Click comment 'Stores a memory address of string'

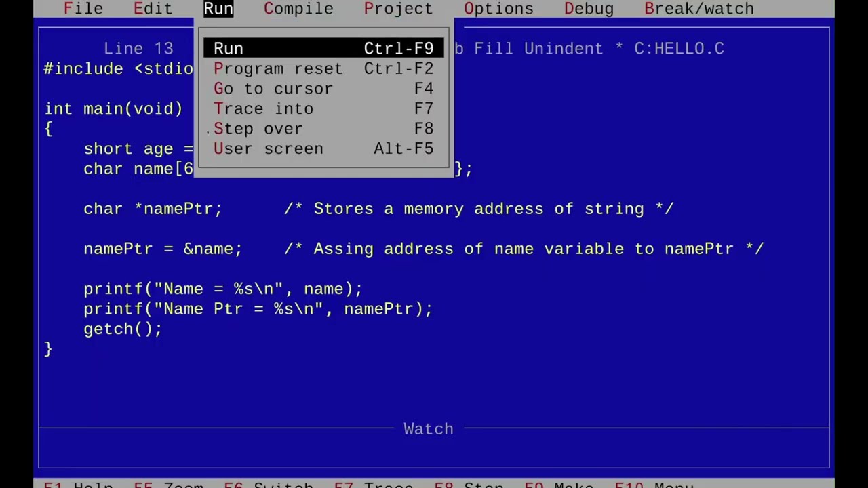pos(479,209)
